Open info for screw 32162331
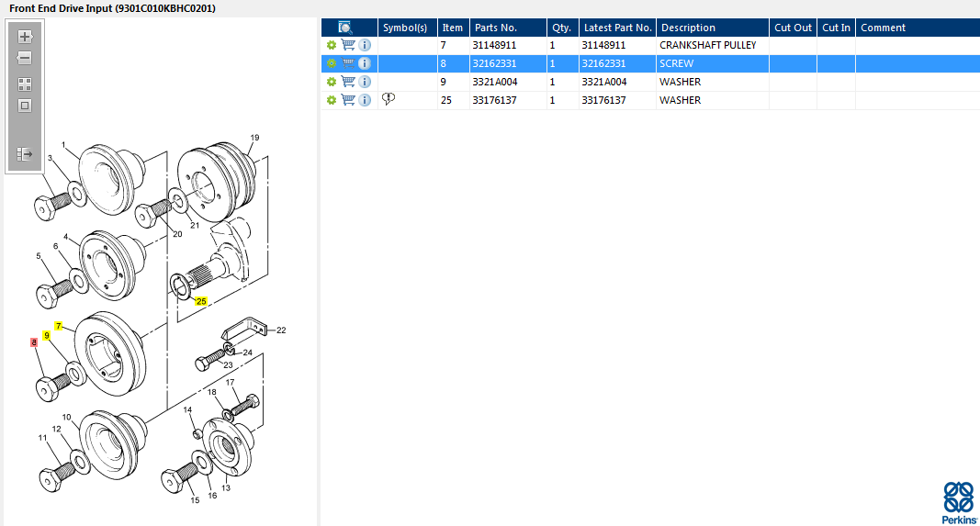This screenshot has width=980, height=526. pyautogui.click(x=365, y=63)
